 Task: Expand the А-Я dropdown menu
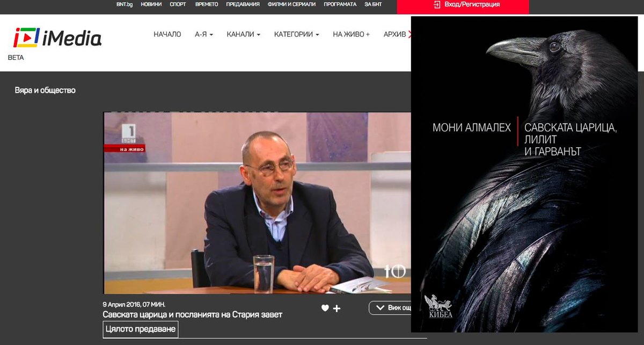click(204, 34)
